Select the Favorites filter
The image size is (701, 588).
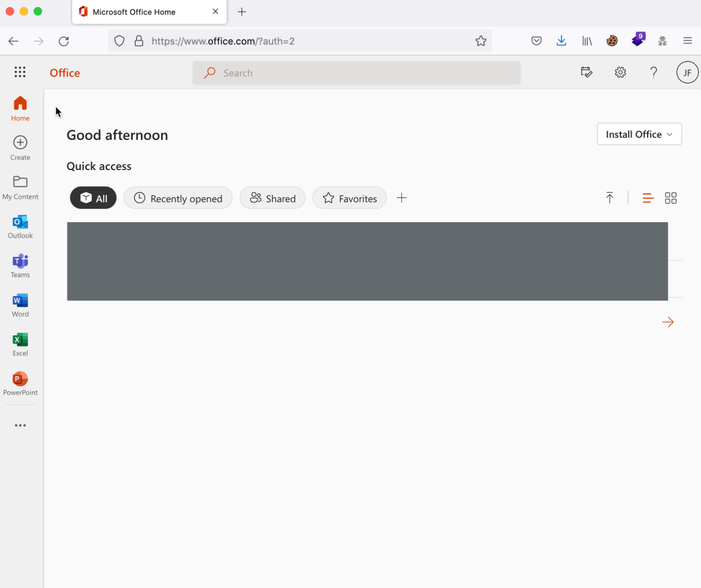pos(349,198)
